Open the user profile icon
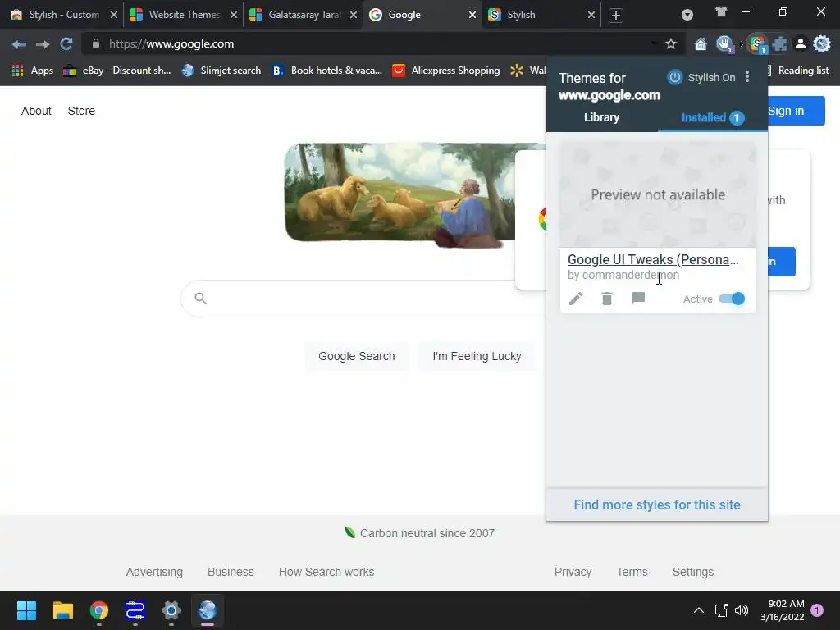Screen dimensions: 840x630 [x=801, y=44]
